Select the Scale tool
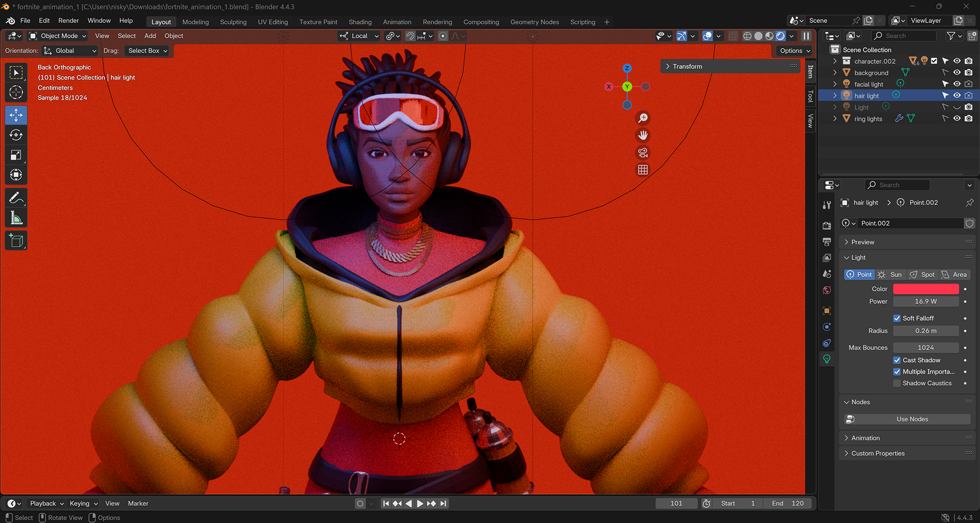The width and height of the screenshot is (980, 523). (x=16, y=155)
